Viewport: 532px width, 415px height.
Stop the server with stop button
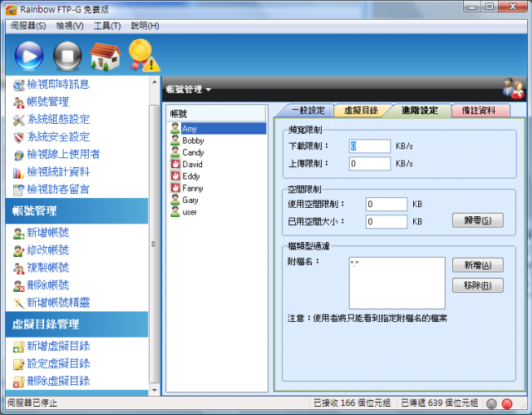[x=67, y=56]
